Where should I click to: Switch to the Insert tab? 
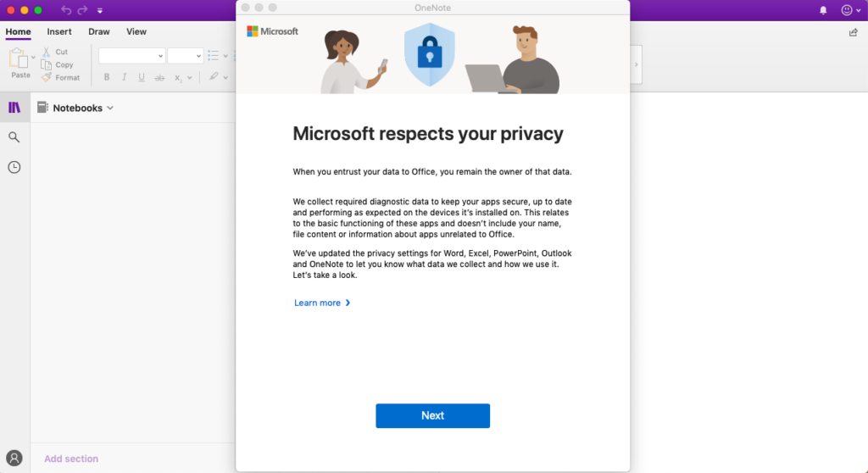point(59,32)
